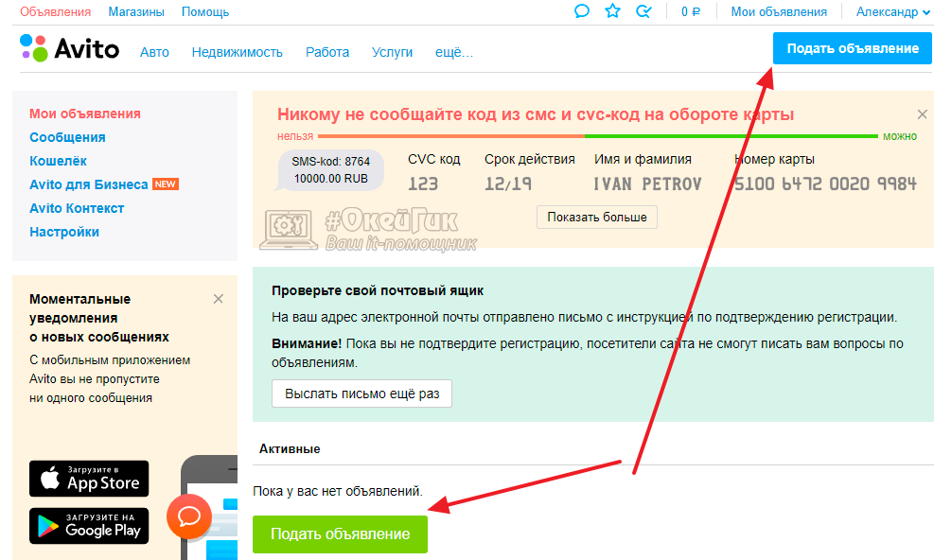Go to the Работа category
934x560 pixels.
pos(327,52)
